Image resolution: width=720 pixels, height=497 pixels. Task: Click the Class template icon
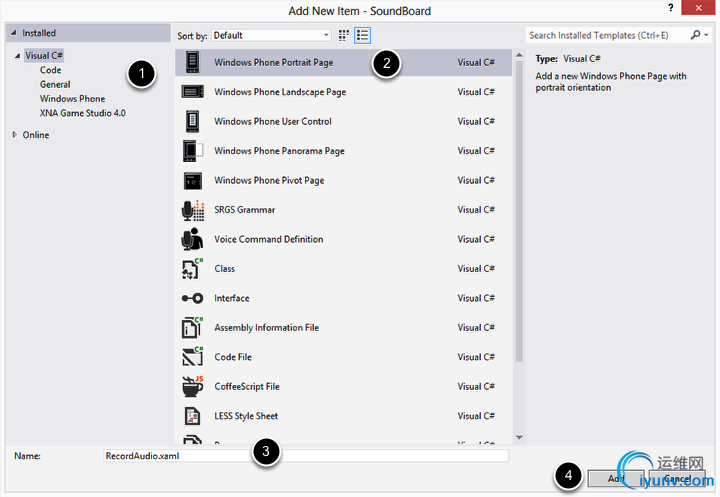(192, 269)
